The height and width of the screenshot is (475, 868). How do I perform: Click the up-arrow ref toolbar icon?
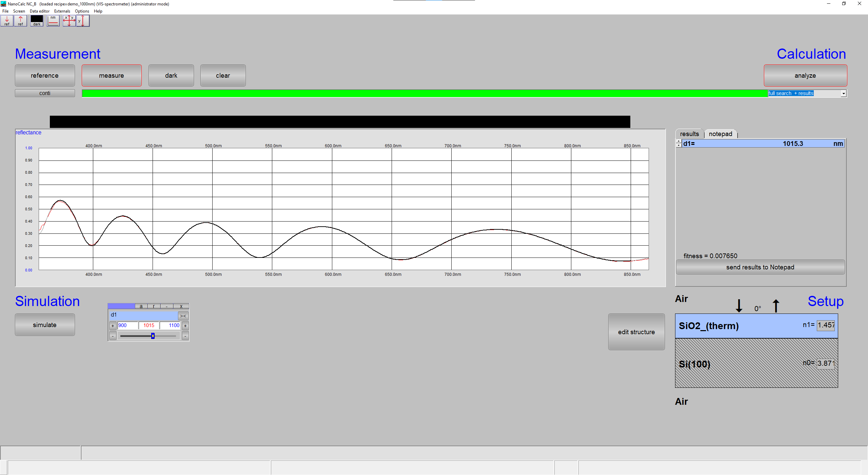(x=20, y=21)
